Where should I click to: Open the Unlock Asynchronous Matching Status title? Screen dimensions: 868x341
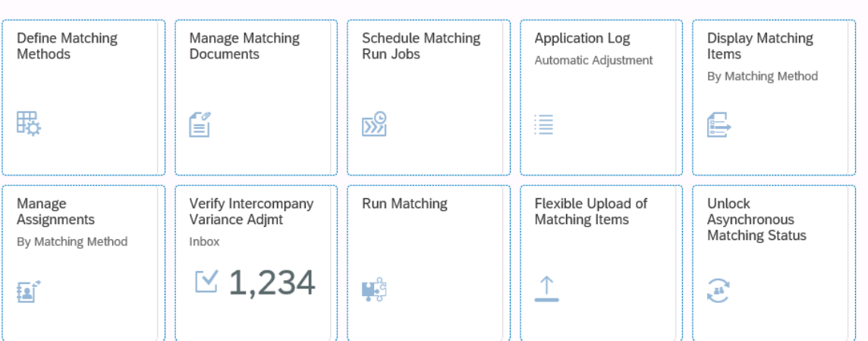(756, 219)
